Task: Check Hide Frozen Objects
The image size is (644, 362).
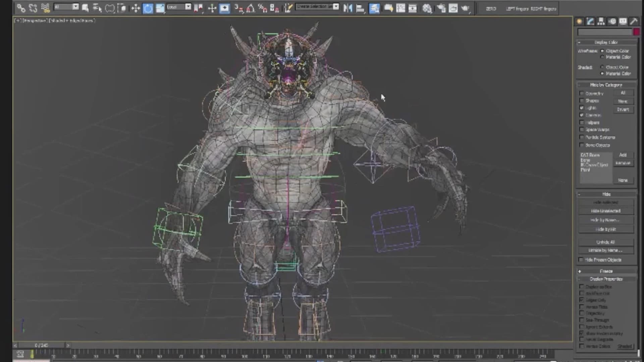Action: [581, 260]
